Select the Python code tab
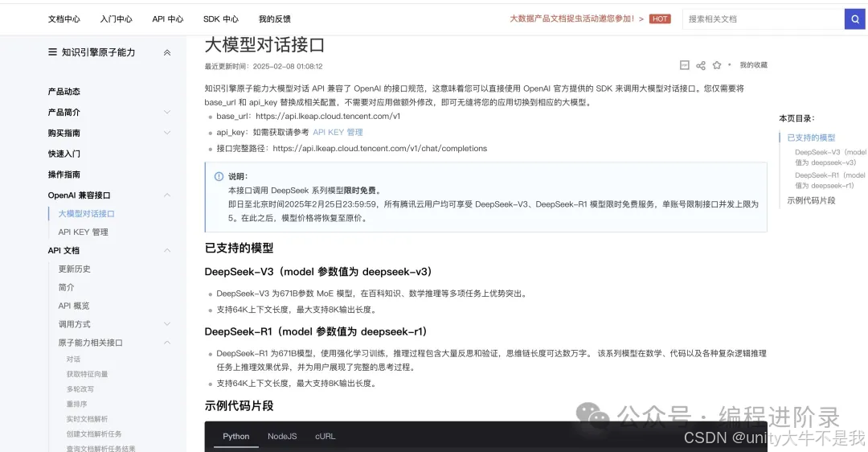Screen dimensions: 868x452 235,437
